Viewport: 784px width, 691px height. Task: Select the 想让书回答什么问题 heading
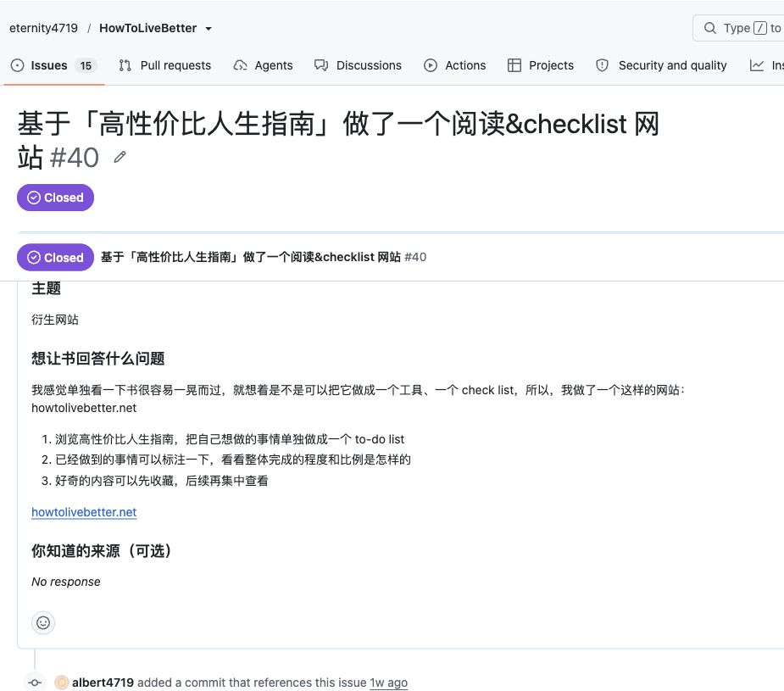click(98, 358)
